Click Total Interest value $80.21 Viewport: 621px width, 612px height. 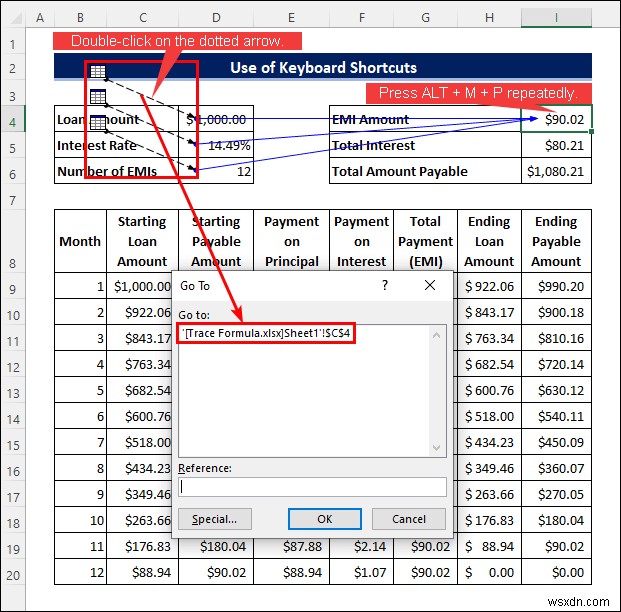tap(556, 145)
